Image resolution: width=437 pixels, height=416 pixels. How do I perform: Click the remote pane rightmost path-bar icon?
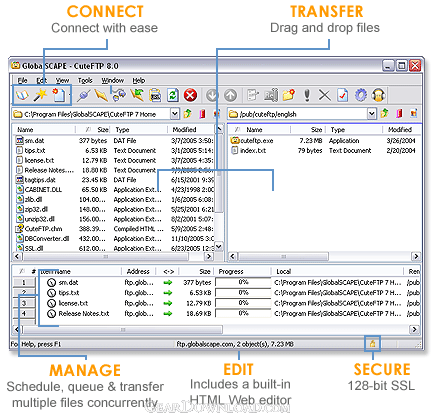click(414, 114)
